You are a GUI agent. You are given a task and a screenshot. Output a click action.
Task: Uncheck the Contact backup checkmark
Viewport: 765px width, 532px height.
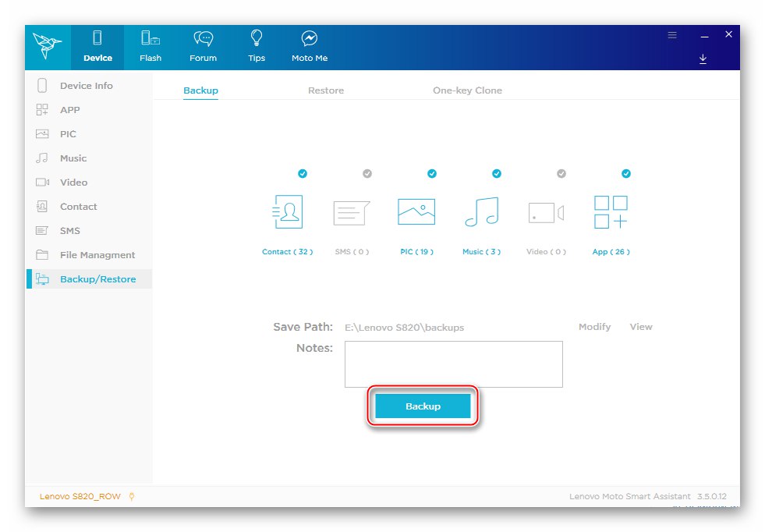click(x=303, y=173)
